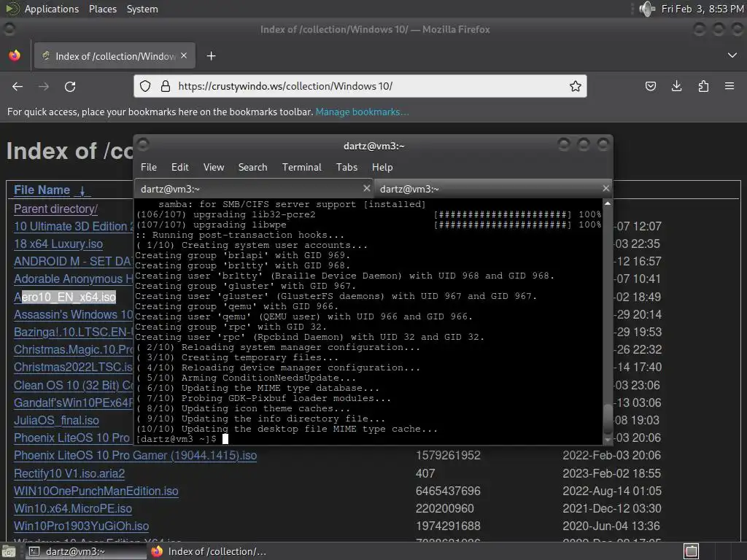747x560 pixels.
Task: Close the Index of /collection tab
Action: click(184, 55)
